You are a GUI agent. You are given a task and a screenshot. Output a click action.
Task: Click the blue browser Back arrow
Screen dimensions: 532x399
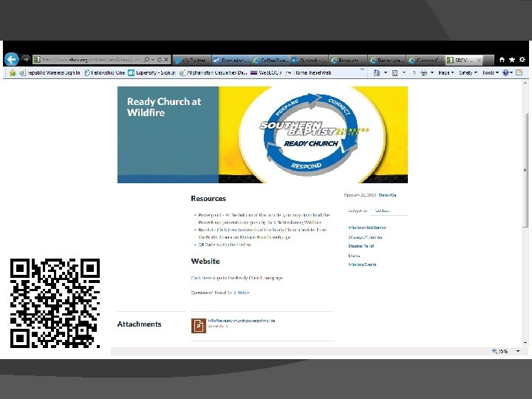11,59
